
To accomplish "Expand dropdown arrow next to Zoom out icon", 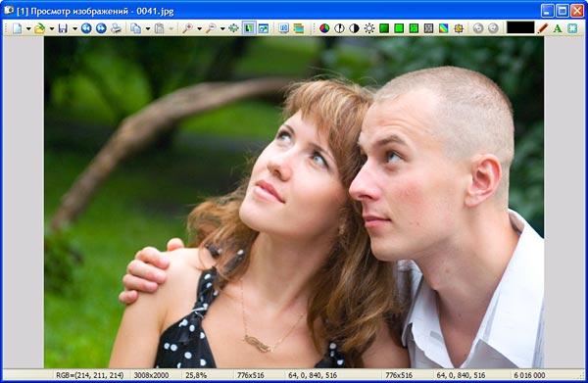I will tap(222, 28).
